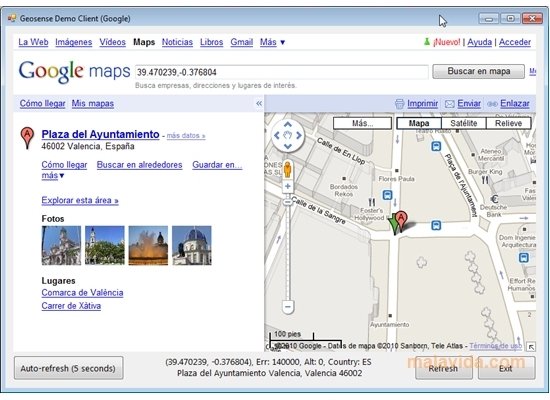Expand the más options under Plaza del Ayuntamiento

click(53, 175)
